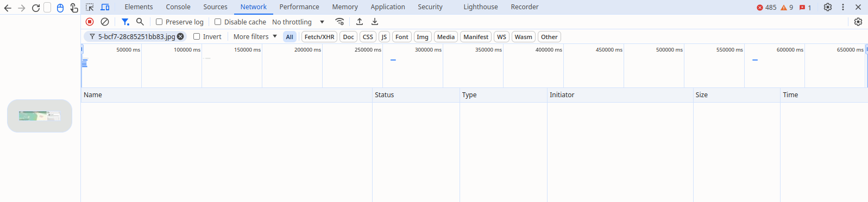Screen dimensions: 868x202
Task: Switch to the Memory tab
Action: (345, 7)
